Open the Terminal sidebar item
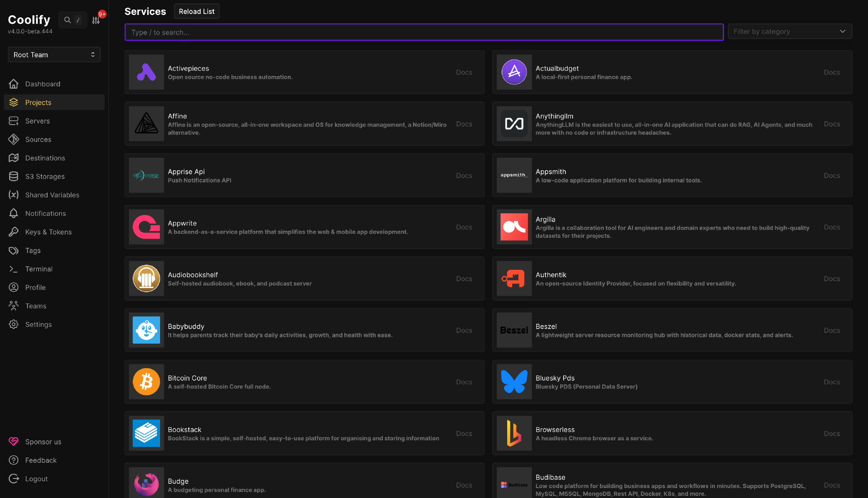Image resolution: width=868 pixels, height=498 pixels. 39,269
